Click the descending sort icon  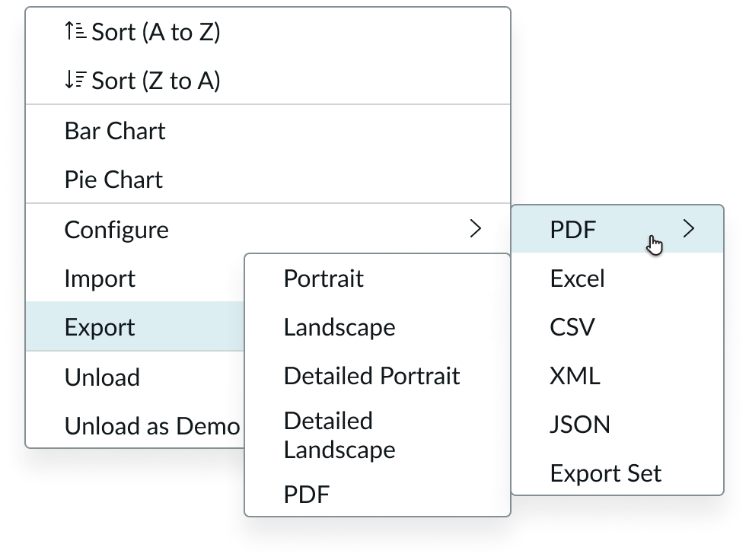[x=75, y=80]
